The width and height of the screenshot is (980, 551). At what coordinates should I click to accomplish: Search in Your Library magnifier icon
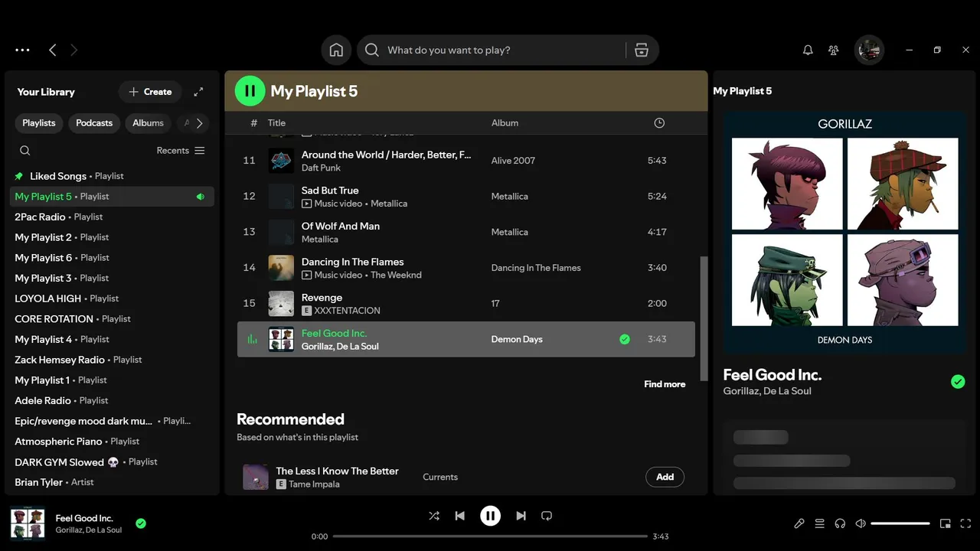25,151
